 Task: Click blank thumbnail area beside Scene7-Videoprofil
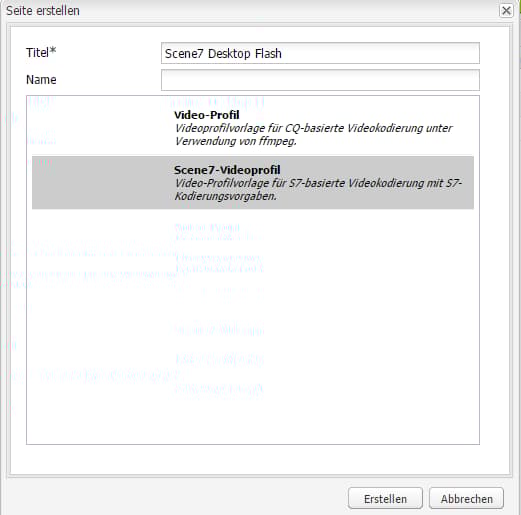pyautogui.click(x=102, y=183)
